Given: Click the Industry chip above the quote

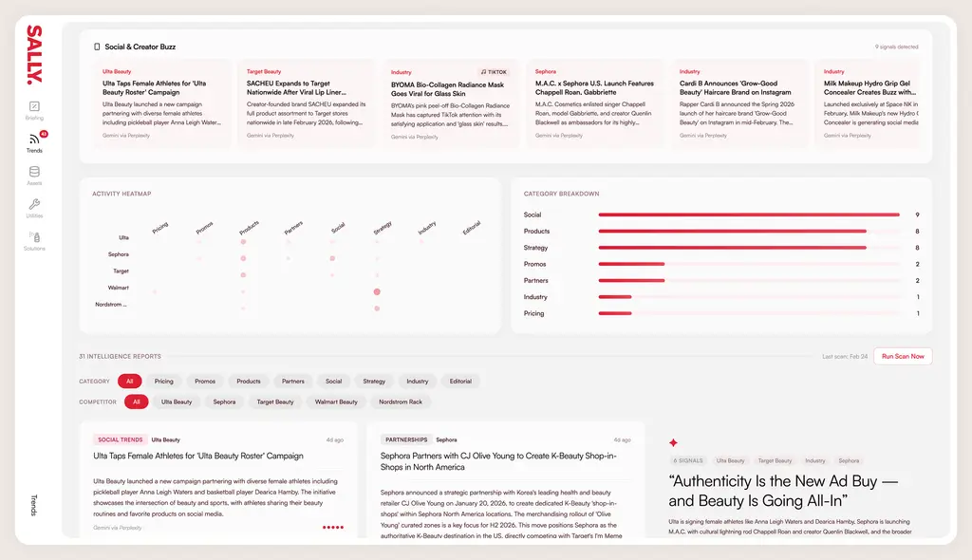Looking at the screenshot, I should pyautogui.click(x=815, y=460).
